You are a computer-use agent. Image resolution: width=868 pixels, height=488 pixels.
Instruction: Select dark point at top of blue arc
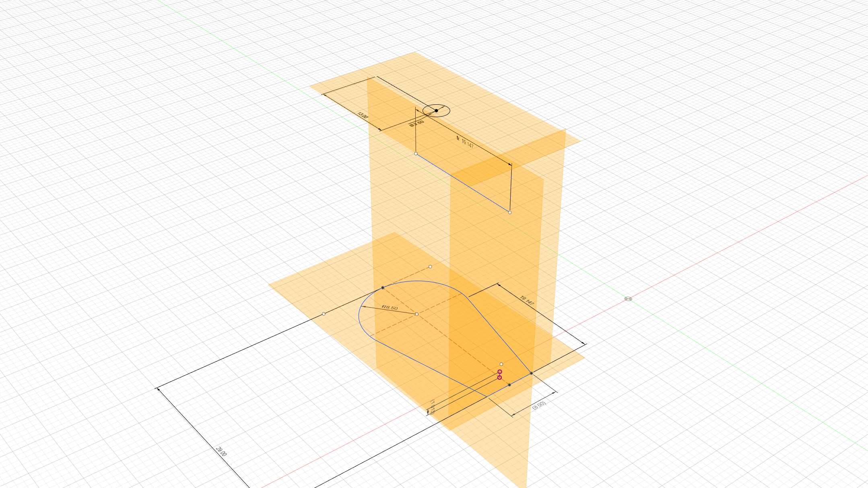click(383, 287)
